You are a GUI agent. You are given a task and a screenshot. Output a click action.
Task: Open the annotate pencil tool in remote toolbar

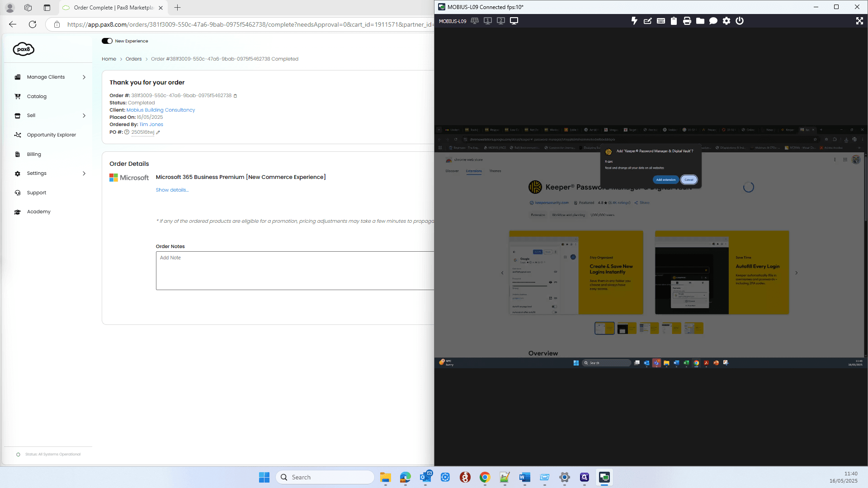click(647, 21)
